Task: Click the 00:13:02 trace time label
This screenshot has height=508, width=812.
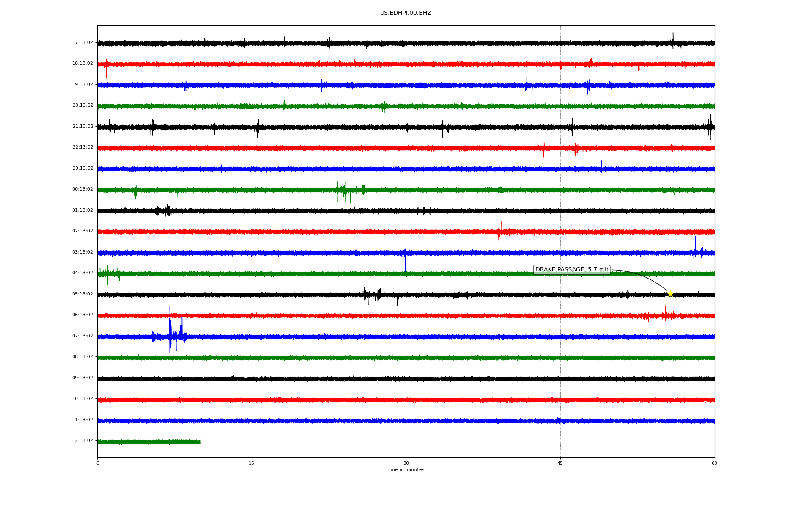Action: point(82,189)
